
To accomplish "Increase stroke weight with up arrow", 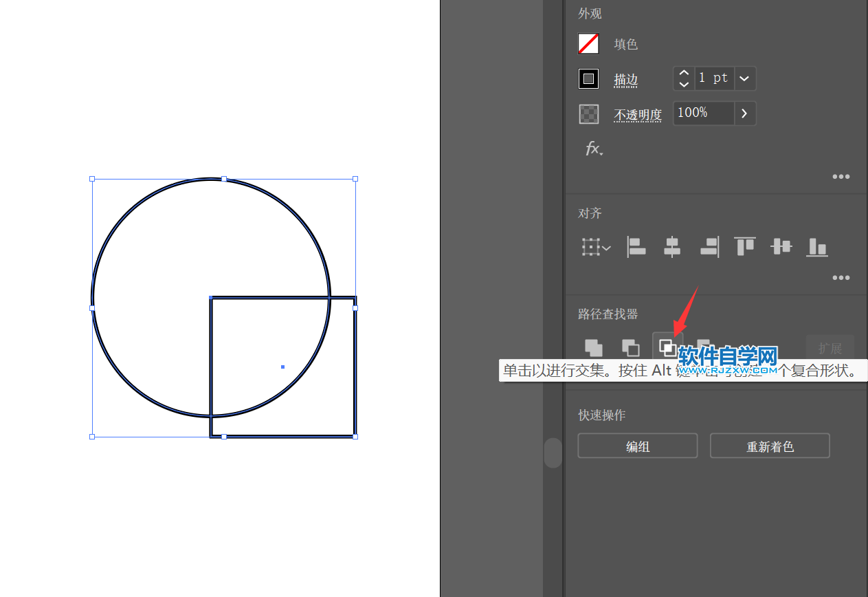I will (x=684, y=73).
